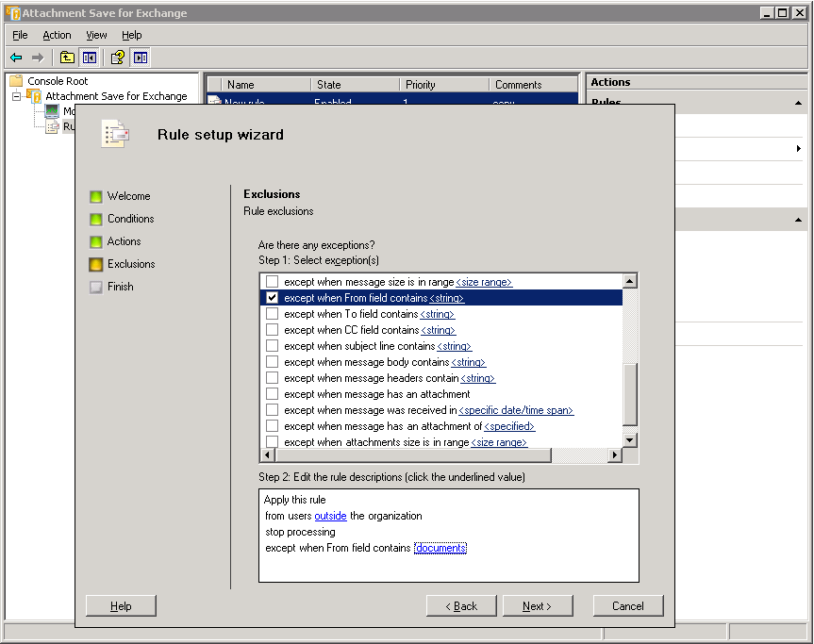
Task: Select the Console Root folder icon
Action: pos(17,81)
